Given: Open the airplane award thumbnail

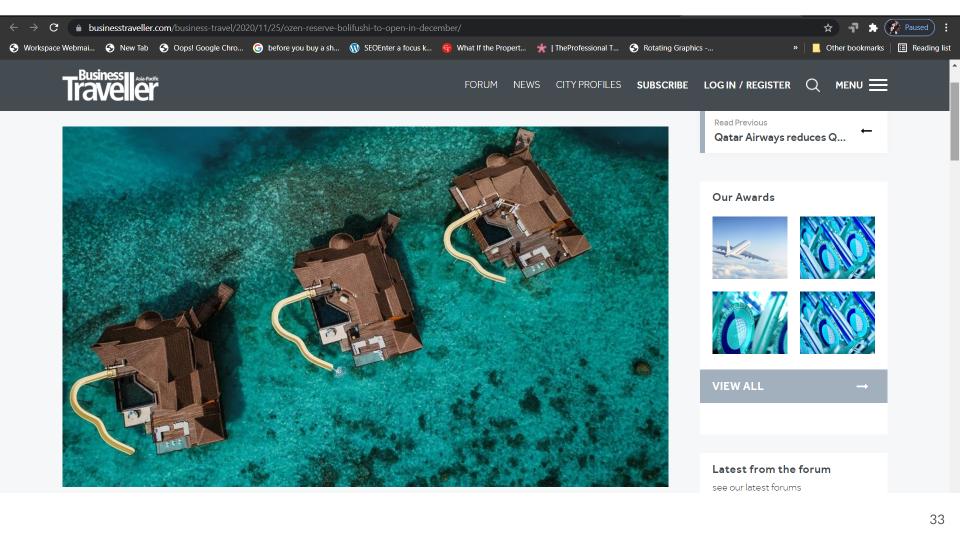Looking at the screenshot, I should tap(749, 248).
